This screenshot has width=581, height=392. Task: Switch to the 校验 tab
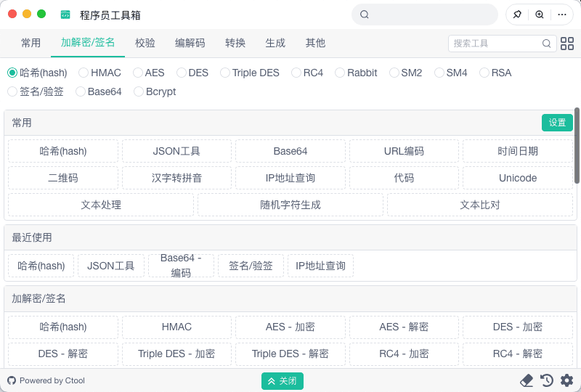point(145,43)
